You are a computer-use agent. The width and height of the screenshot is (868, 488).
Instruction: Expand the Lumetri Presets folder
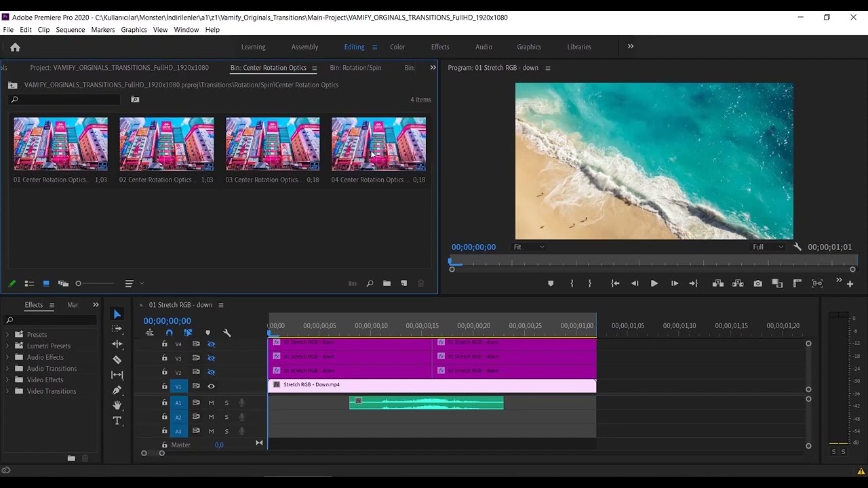point(7,346)
